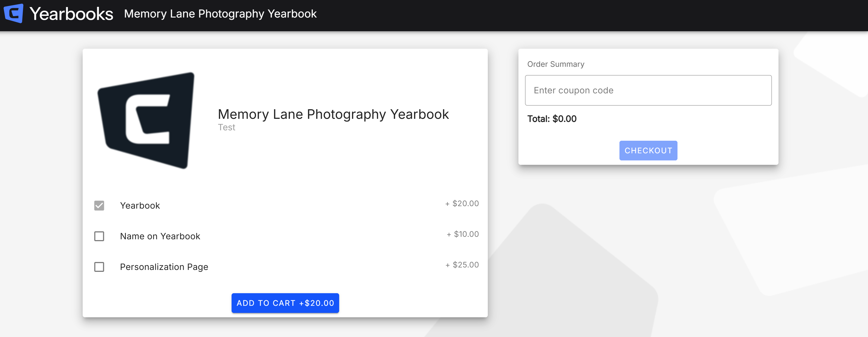Click the header title Memory Lane Photography Yearbook

(220, 14)
